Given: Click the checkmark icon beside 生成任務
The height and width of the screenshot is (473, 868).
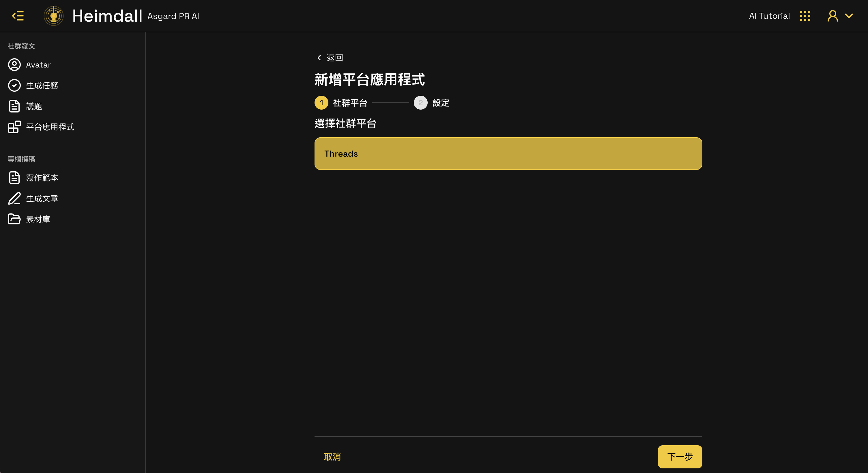Looking at the screenshot, I should click(14, 86).
